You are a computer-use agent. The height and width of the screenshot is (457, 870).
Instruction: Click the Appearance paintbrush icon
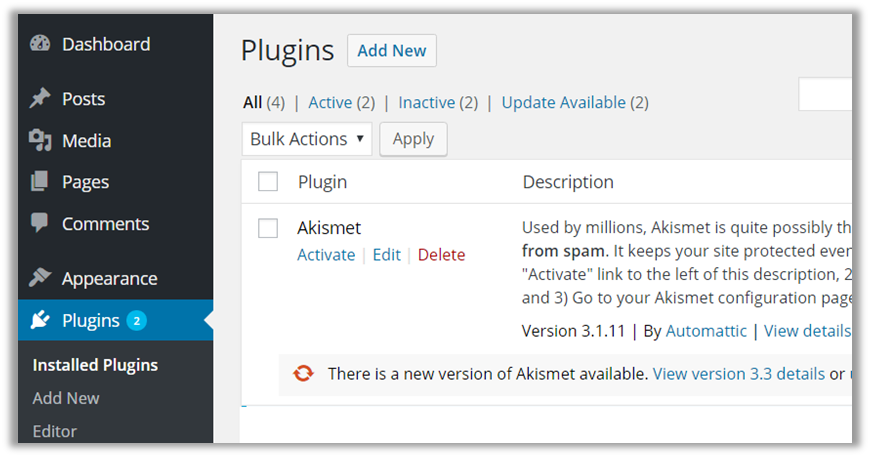[x=40, y=278]
